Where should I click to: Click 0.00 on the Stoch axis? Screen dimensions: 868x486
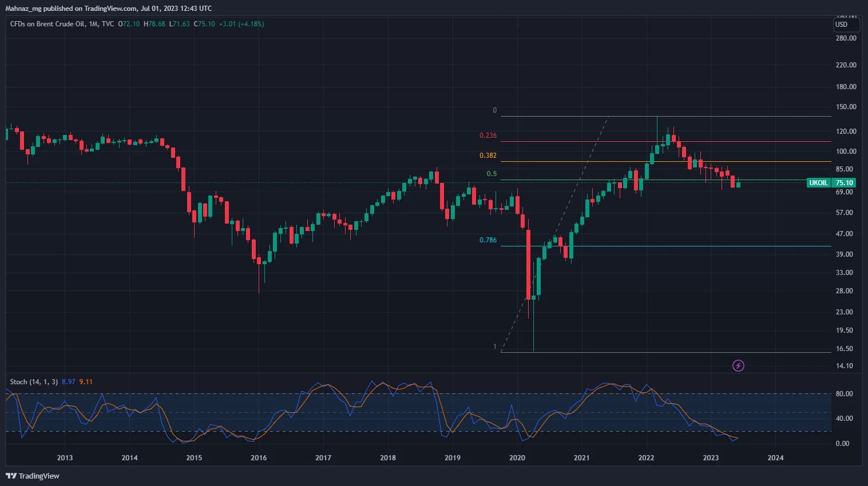click(842, 444)
